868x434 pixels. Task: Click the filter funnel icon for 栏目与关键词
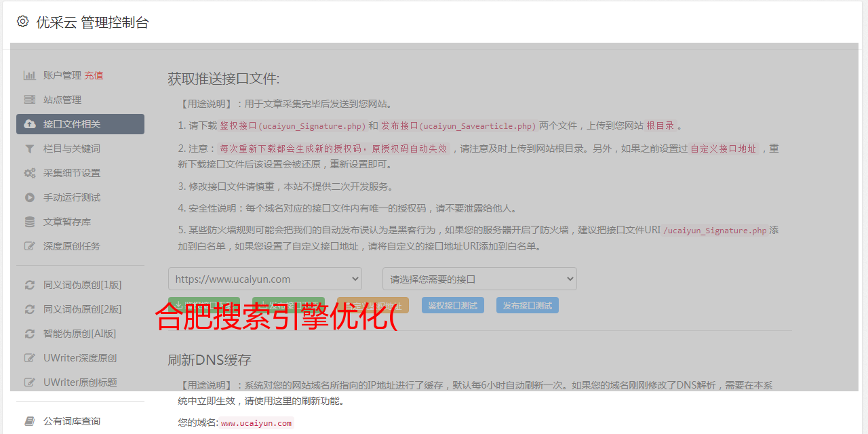(30, 149)
